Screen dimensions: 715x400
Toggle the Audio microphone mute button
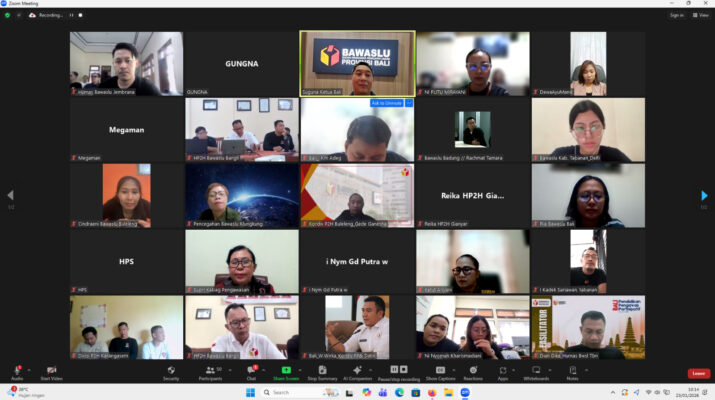[17, 372]
